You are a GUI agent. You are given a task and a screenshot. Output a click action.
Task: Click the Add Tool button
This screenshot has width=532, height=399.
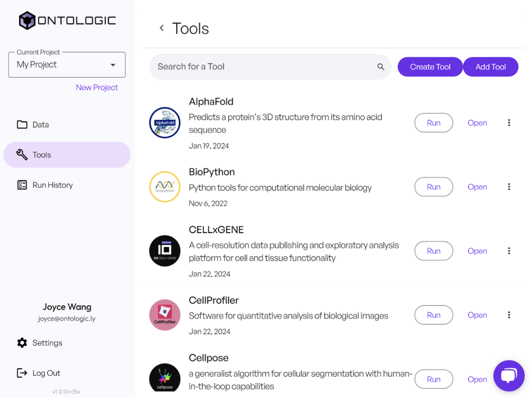click(490, 66)
